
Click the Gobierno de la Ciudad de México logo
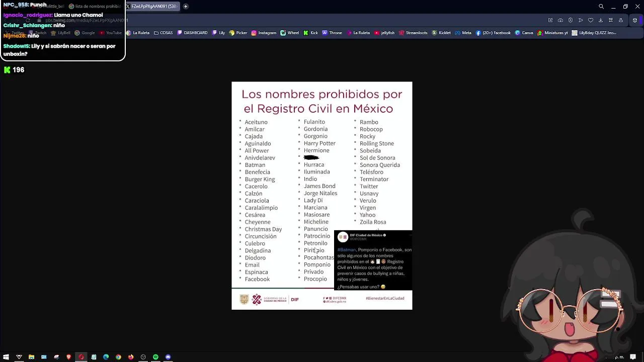coord(269,299)
